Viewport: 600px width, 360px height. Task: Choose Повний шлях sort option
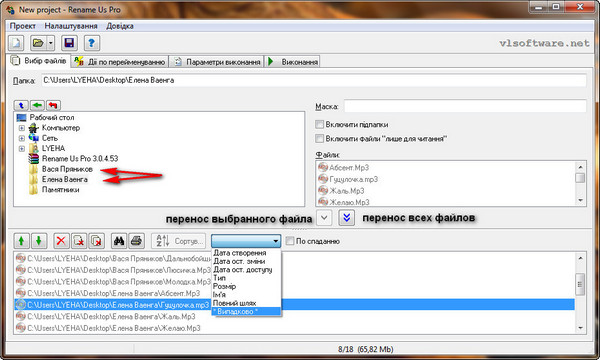[246, 303]
